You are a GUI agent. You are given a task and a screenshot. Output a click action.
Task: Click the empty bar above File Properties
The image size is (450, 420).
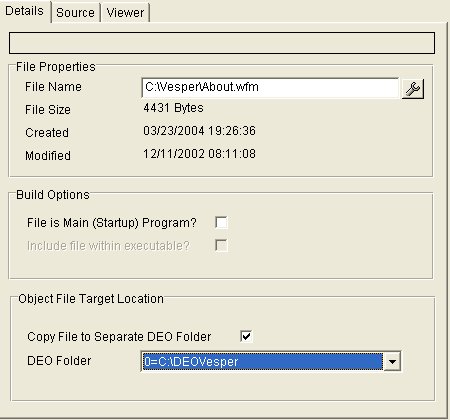tap(222, 43)
